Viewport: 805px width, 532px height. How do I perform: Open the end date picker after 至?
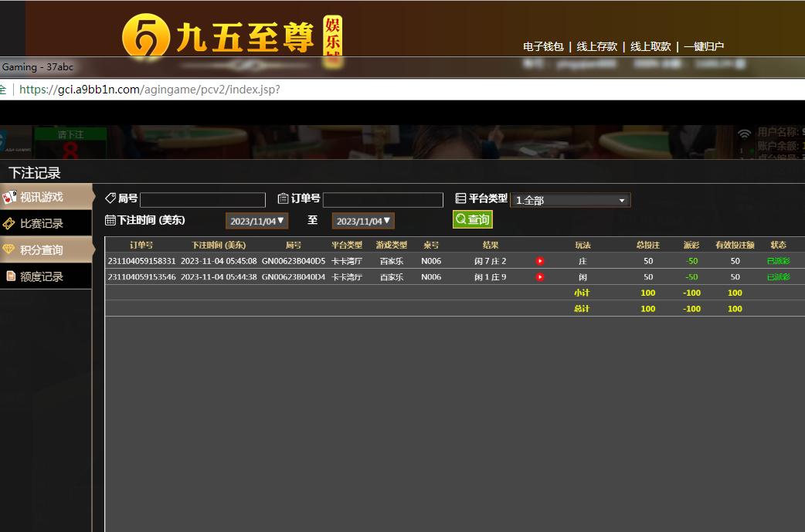[x=363, y=221]
